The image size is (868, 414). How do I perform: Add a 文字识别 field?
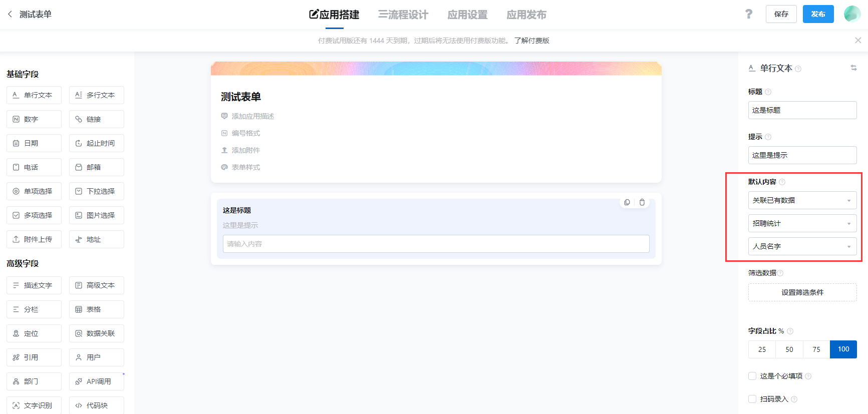tap(34, 405)
